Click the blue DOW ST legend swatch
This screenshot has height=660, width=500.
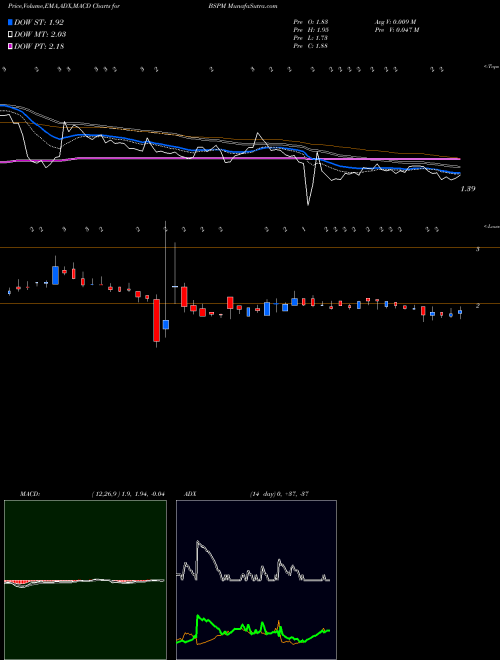tap(11, 22)
